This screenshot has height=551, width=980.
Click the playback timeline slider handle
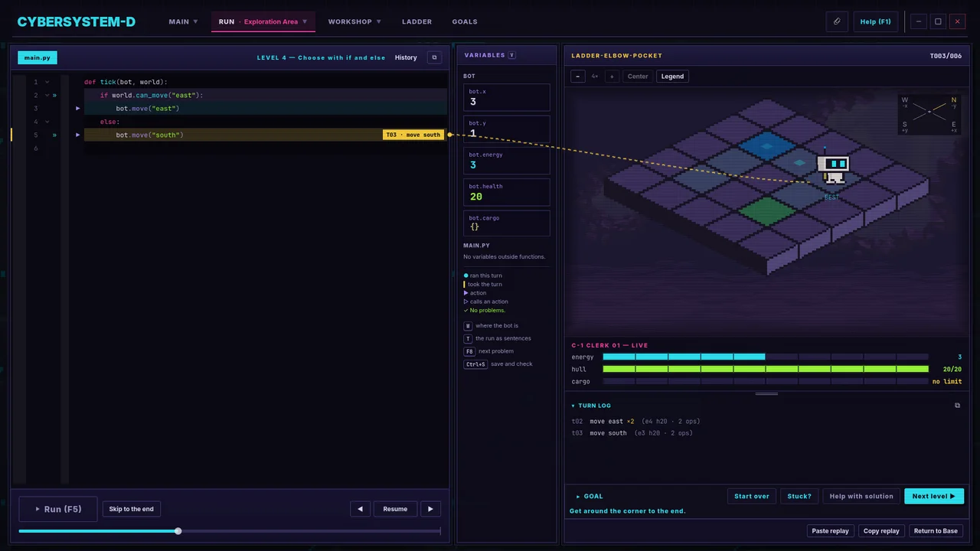[178, 531]
